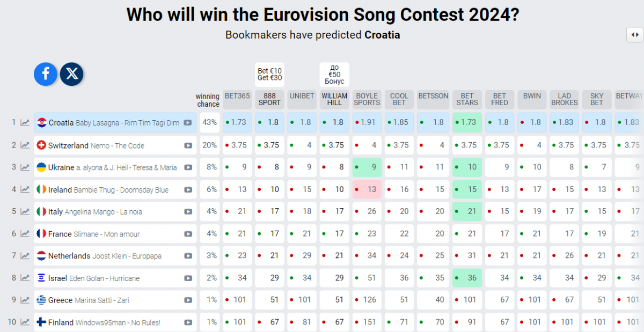Click BoyleSports green-highlighted 9 odds for Ukraine
Viewport: 644px width, 332px height.
[367, 167]
